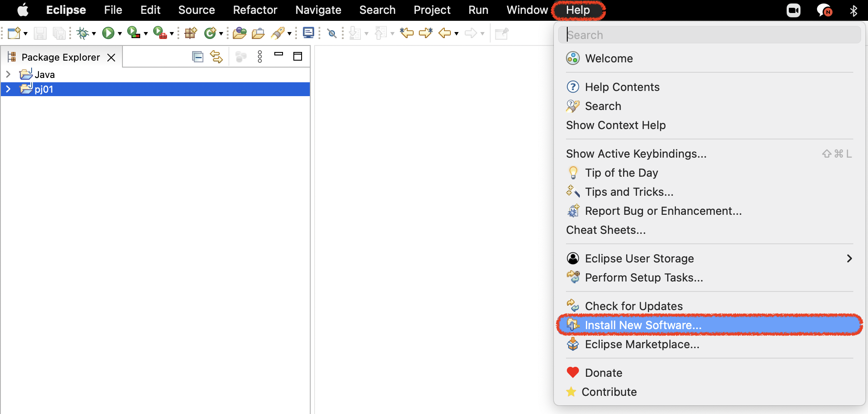This screenshot has width=868, height=414.
Task: Click the Focus on Active Task icon
Action: tap(241, 57)
